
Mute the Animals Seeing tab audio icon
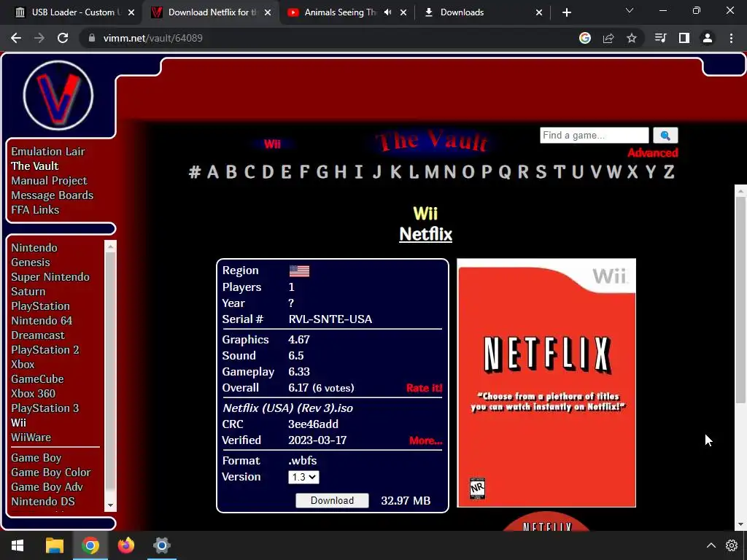click(388, 12)
